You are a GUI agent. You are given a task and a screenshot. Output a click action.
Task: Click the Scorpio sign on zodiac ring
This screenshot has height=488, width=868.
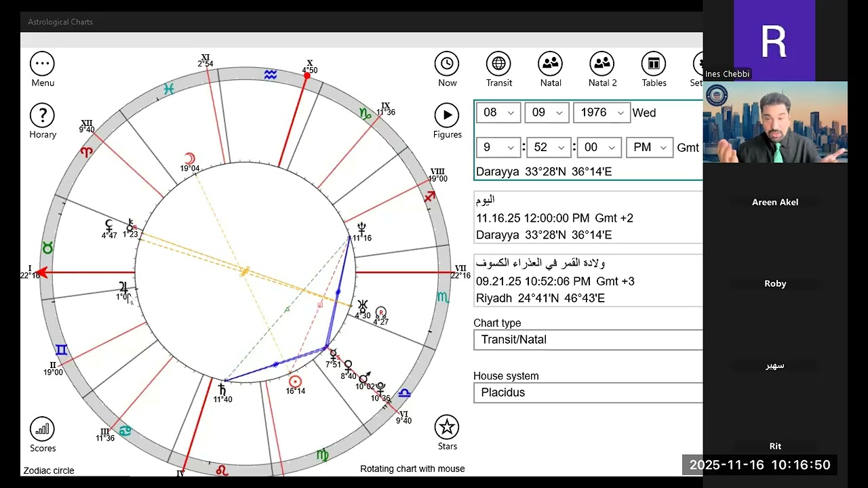[x=442, y=297]
